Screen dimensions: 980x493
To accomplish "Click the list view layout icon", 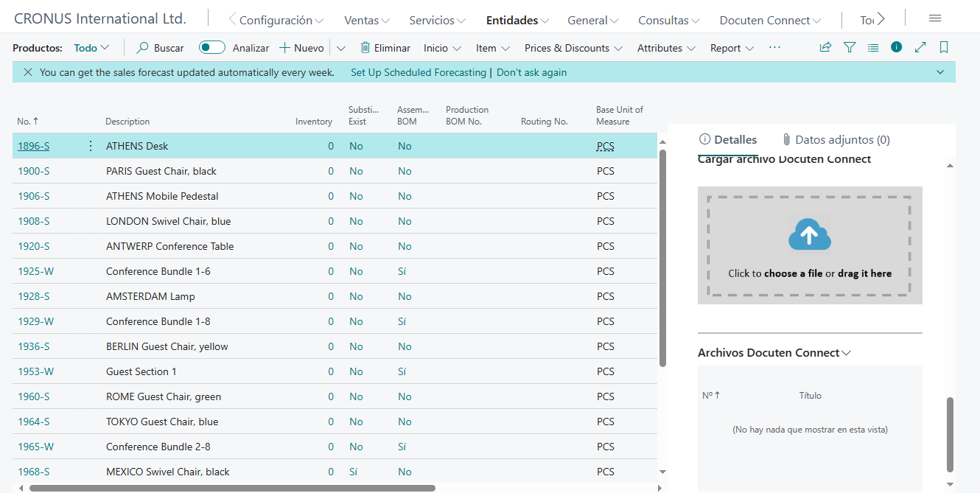I will tap(873, 47).
